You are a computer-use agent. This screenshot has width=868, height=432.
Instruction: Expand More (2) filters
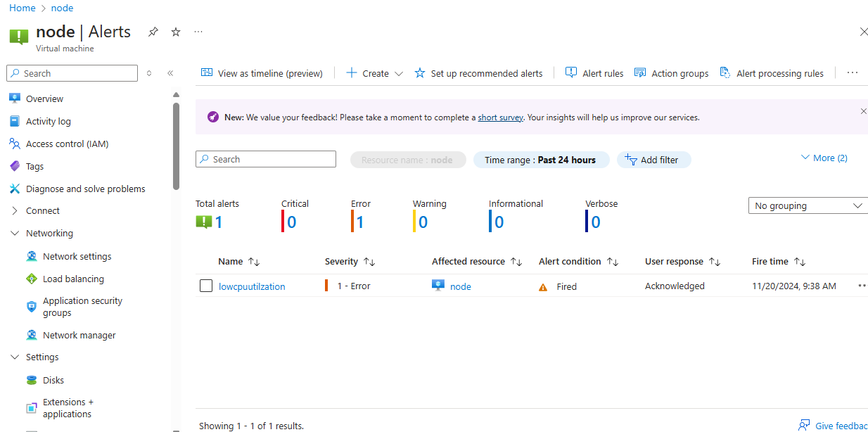tap(824, 158)
